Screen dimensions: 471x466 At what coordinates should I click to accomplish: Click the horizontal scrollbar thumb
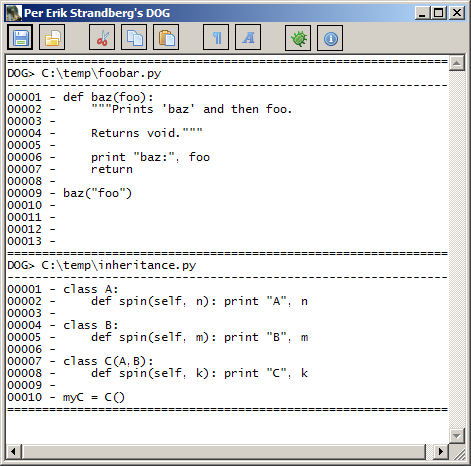[x=224, y=452]
